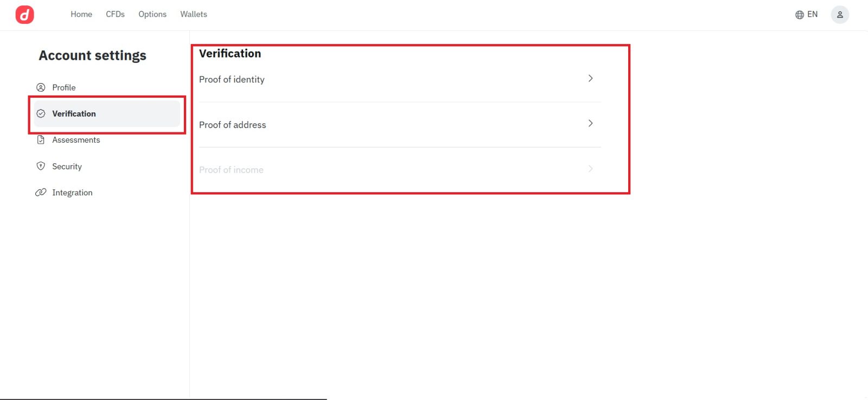
Task: Click the Verification checkmark icon
Action: tap(41, 113)
